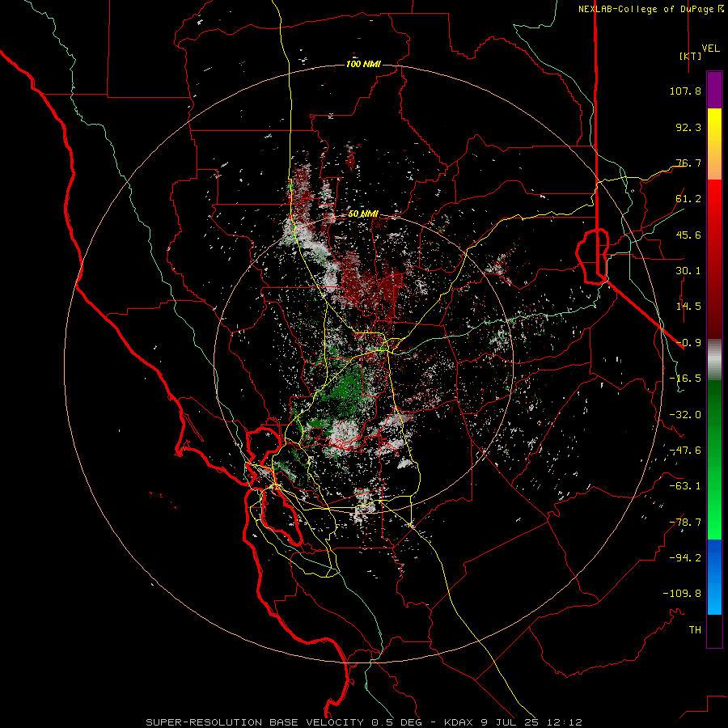Click the TH legend label
This screenshot has width=728, height=728.
(695, 630)
